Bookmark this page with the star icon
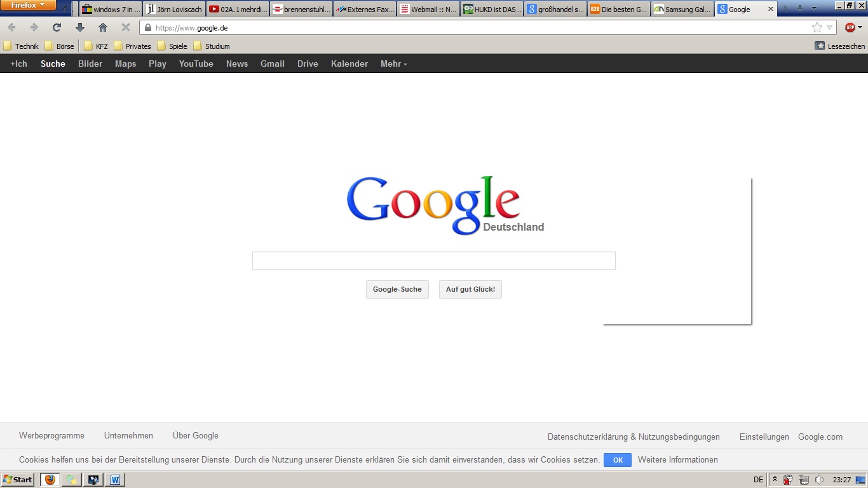This screenshot has width=868, height=488. [x=817, y=27]
